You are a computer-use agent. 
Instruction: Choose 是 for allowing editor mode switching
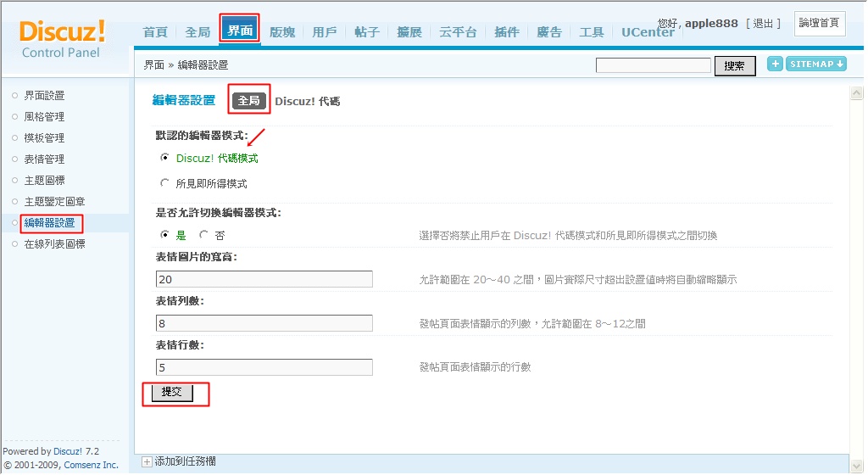click(165, 235)
